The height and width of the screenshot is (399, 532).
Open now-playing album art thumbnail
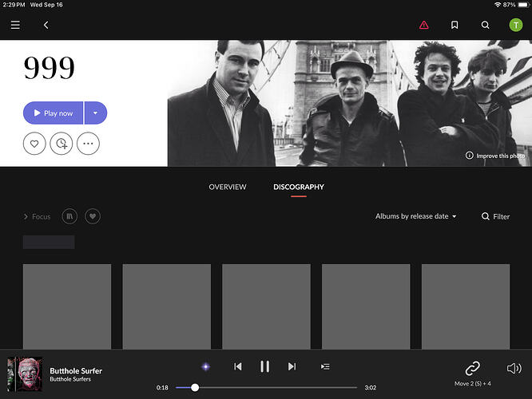pyautogui.click(x=25, y=374)
